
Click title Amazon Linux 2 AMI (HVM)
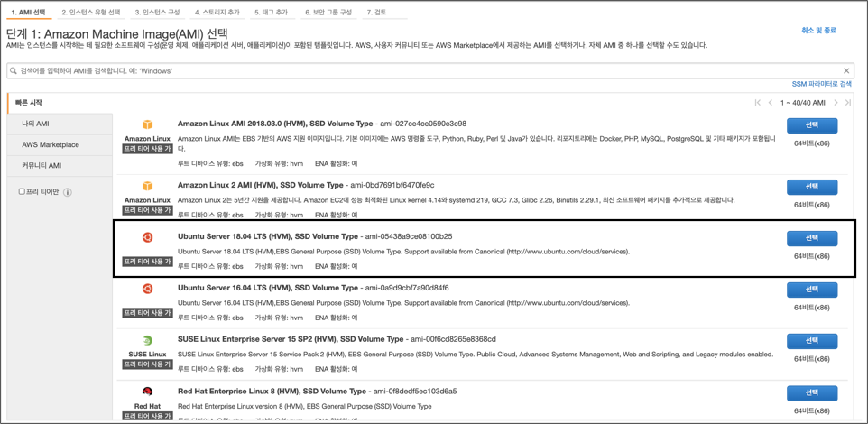point(259,184)
